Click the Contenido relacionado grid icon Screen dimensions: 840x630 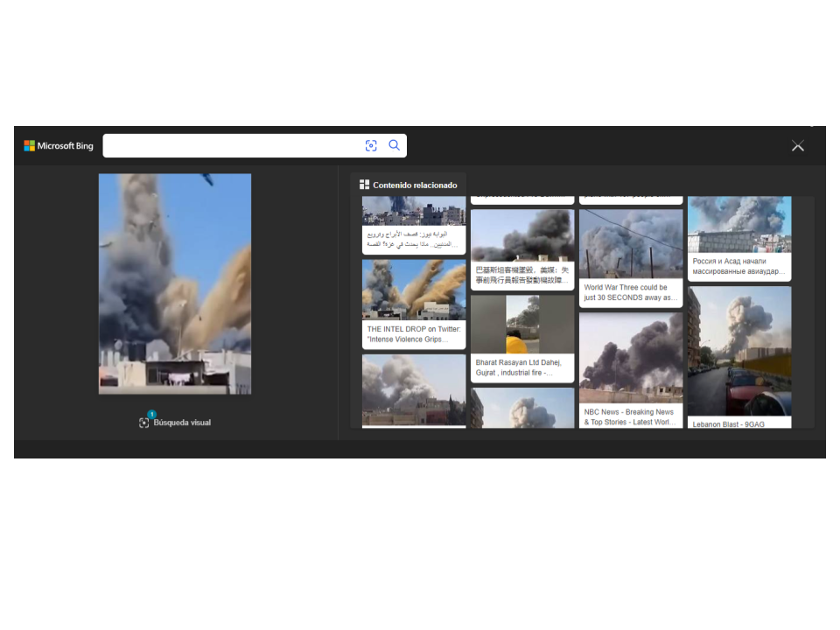[x=364, y=185]
